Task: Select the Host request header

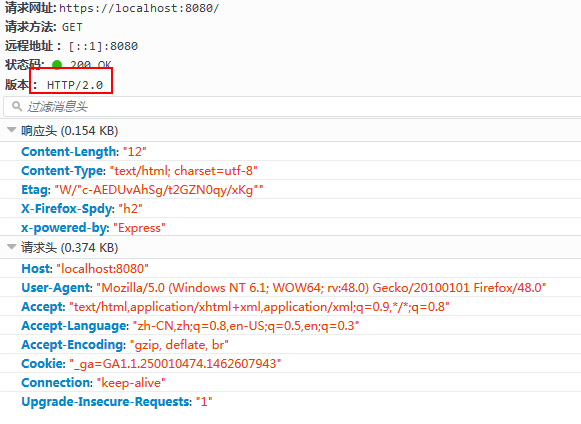Action: click(85, 268)
